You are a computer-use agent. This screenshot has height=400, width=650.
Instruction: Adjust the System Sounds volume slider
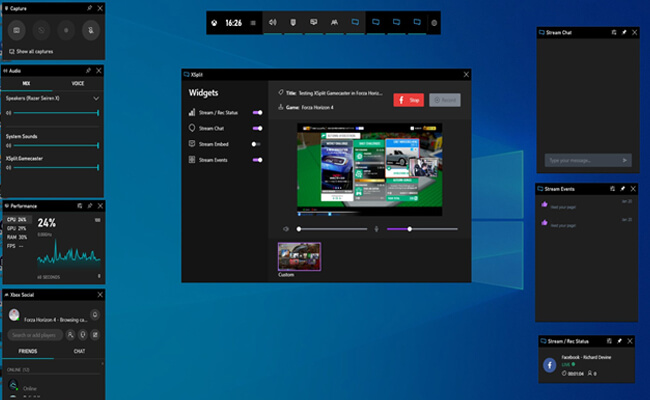[x=56, y=145]
